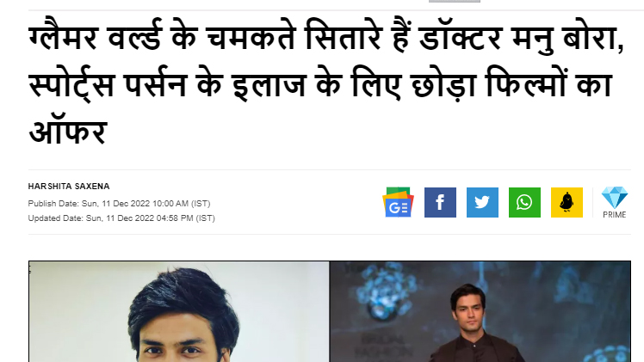Share the article on Facebook
Image resolution: width=644 pixels, height=362 pixels.
pyautogui.click(x=440, y=203)
